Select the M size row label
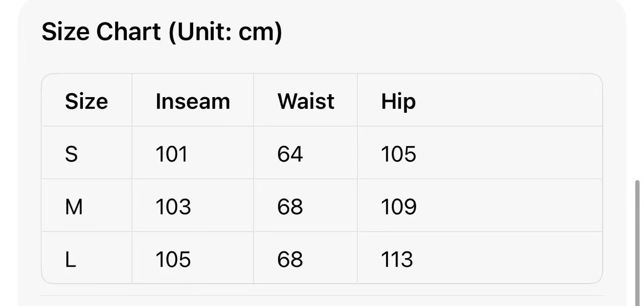 coord(74,207)
